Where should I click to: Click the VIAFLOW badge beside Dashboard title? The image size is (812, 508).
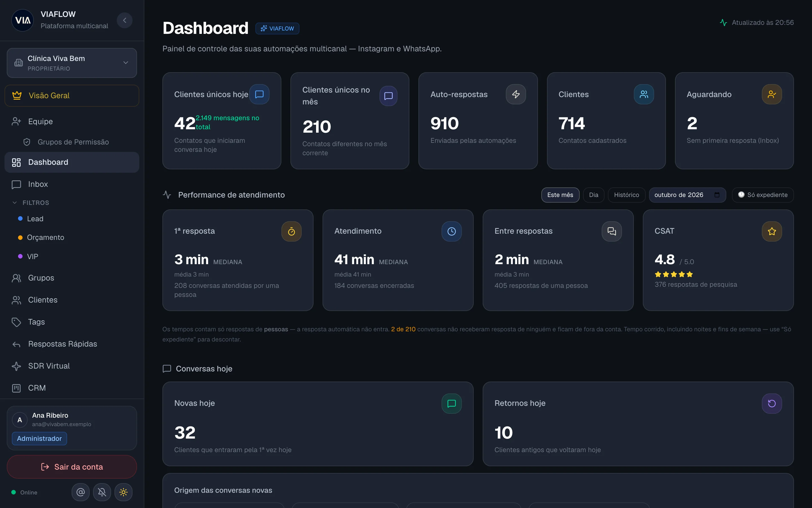click(277, 29)
